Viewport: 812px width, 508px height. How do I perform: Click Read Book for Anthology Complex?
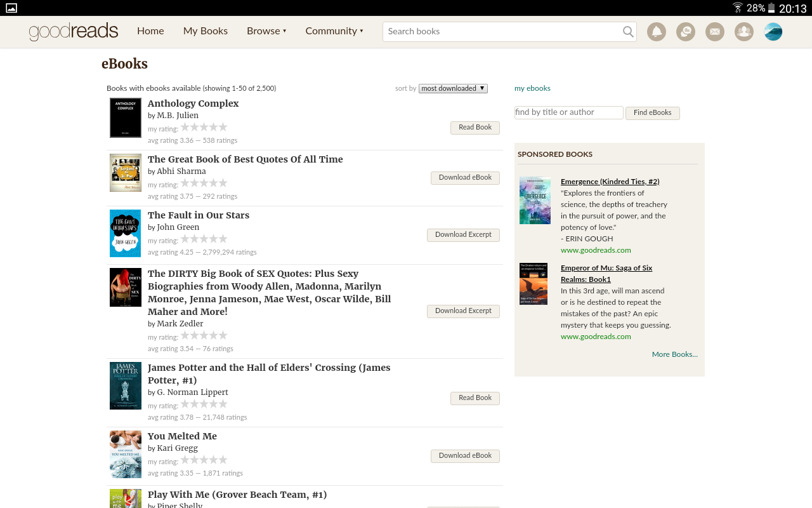click(x=475, y=128)
